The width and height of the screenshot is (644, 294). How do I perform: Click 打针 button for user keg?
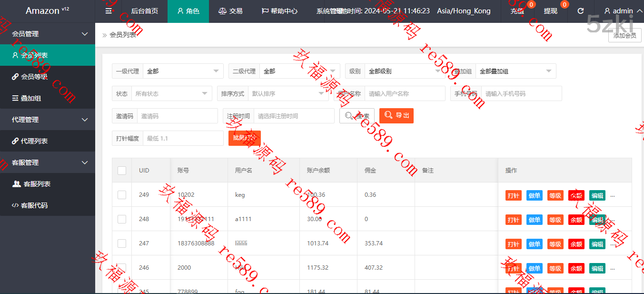tap(513, 195)
